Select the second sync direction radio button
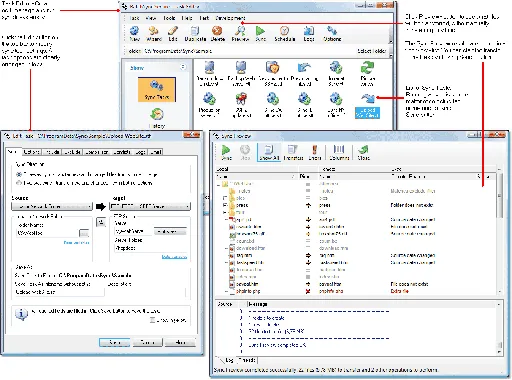Viewport: 512px width, 380px height. pos(19,183)
